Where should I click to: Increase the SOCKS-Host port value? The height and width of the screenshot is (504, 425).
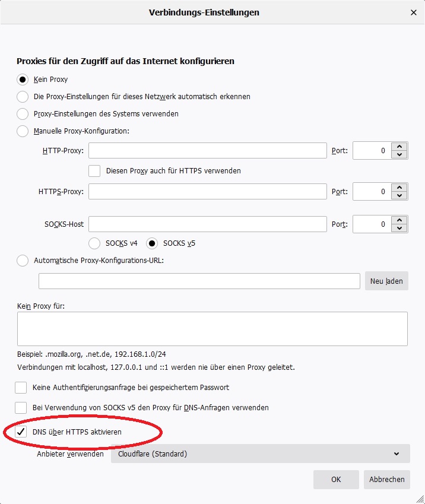401,220
